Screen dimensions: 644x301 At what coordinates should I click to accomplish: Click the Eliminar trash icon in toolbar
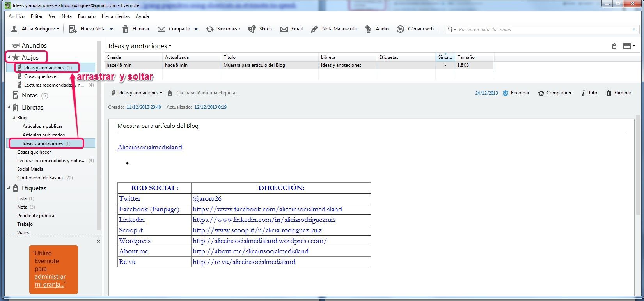pyautogui.click(x=126, y=29)
